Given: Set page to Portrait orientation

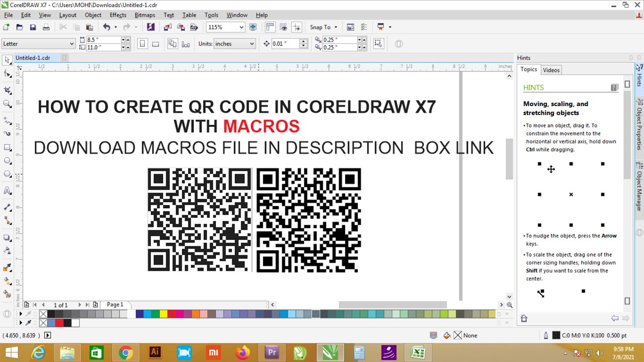Looking at the screenshot, I should [142, 44].
